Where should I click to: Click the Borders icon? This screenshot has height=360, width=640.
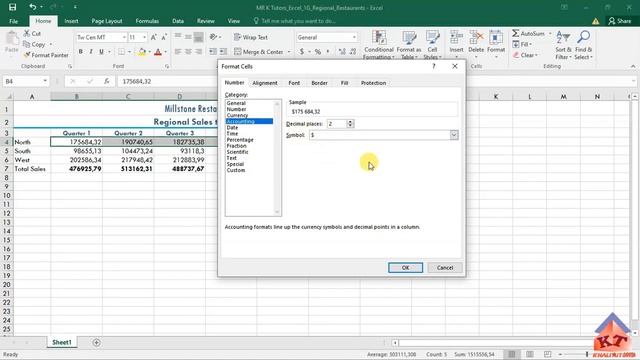tap(122, 52)
